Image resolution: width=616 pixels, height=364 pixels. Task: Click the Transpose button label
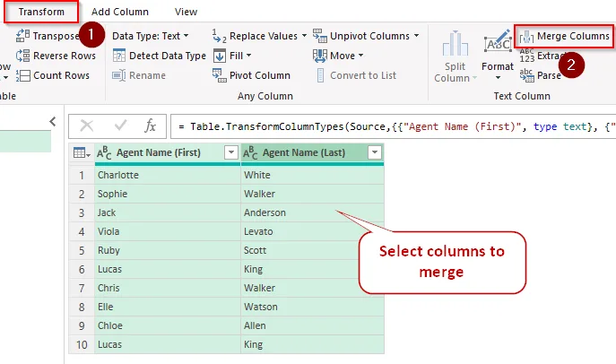pos(56,36)
